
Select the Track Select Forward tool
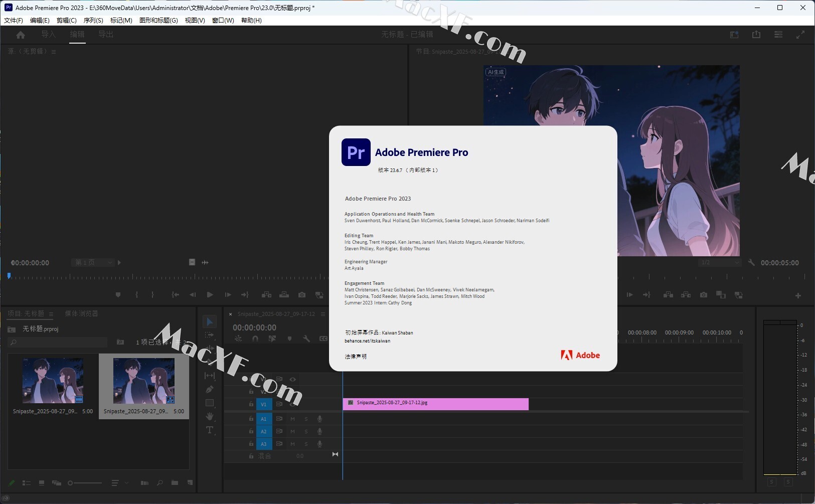tap(210, 335)
